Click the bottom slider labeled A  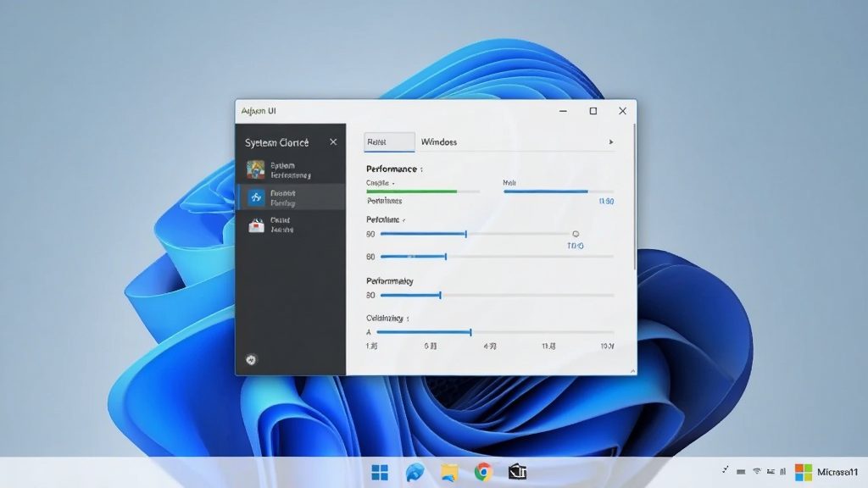point(495,332)
